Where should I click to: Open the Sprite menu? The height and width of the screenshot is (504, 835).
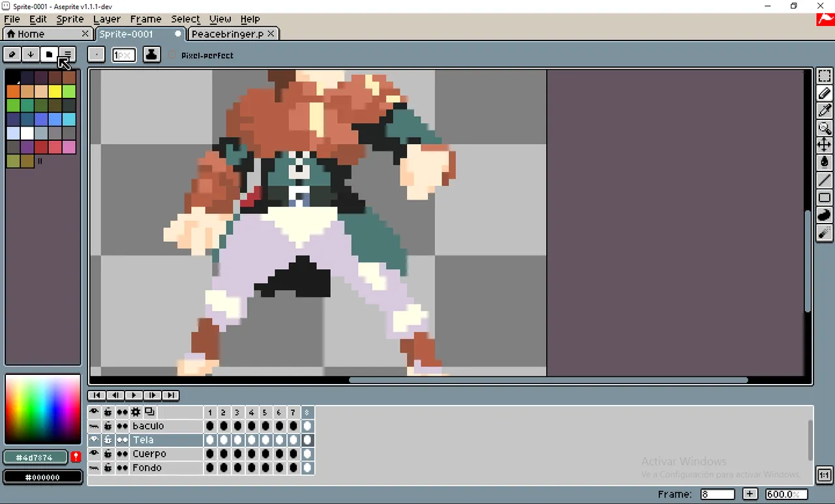point(70,19)
